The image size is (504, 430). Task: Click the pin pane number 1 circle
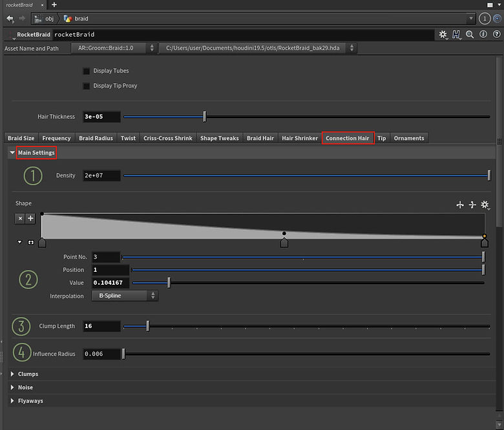pyautogui.click(x=485, y=19)
